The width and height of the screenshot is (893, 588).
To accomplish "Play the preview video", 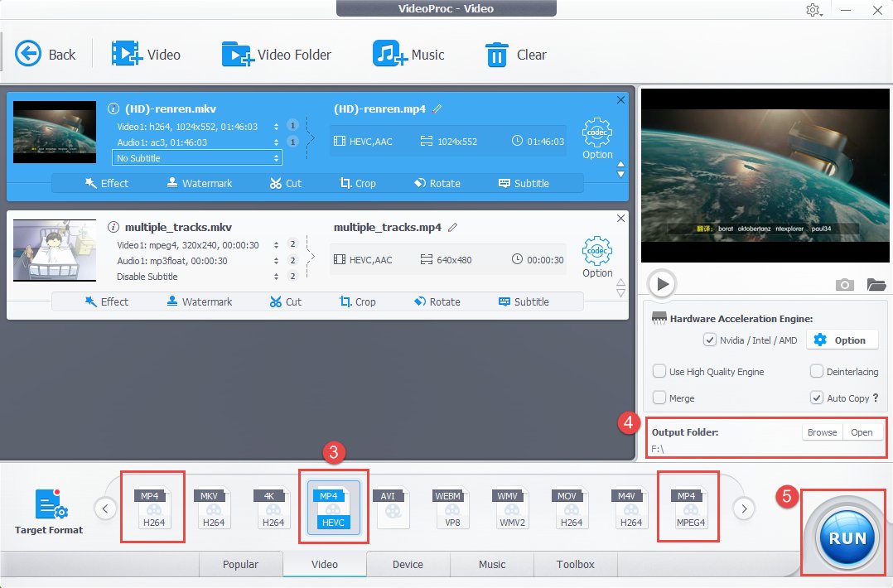I will [x=663, y=283].
